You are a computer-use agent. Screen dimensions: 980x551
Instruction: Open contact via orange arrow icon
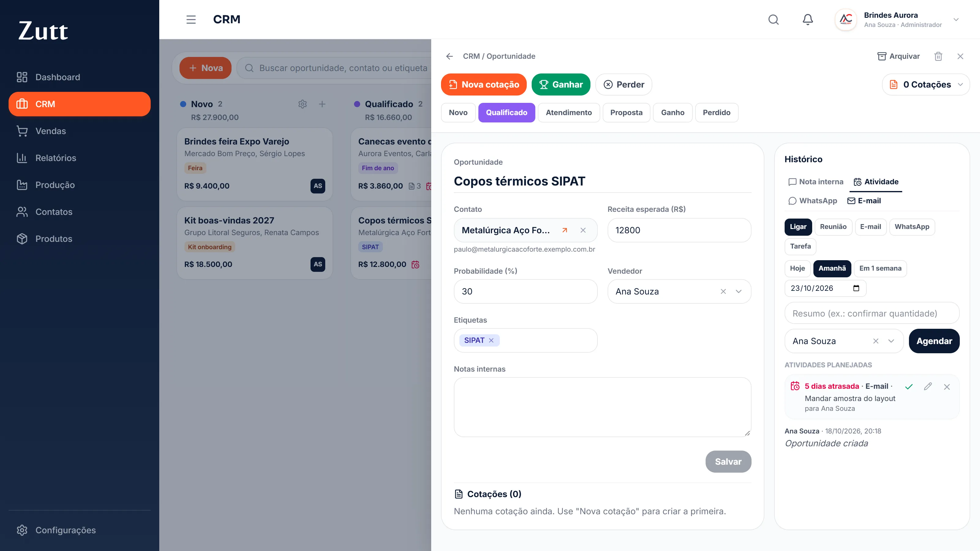[x=564, y=230]
